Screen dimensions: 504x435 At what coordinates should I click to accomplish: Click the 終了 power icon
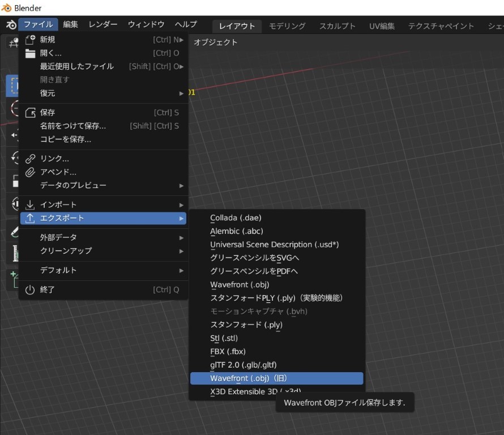(31, 289)
